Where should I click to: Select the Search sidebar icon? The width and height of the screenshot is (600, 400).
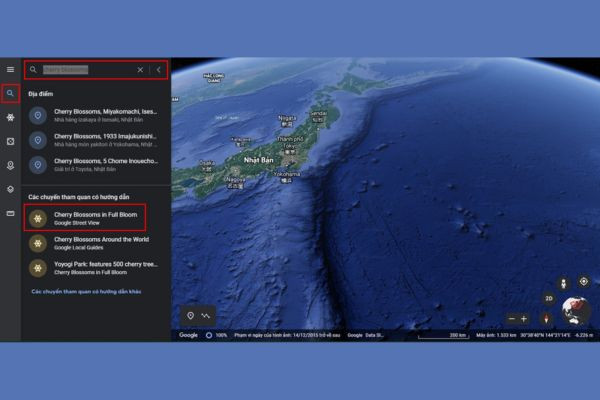pos(10,93)
